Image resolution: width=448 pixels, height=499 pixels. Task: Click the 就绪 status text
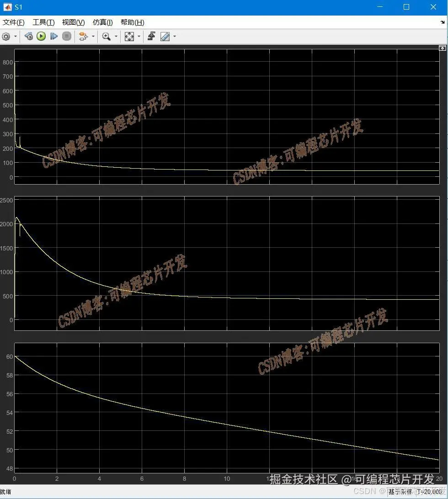(x=5, y=492)
